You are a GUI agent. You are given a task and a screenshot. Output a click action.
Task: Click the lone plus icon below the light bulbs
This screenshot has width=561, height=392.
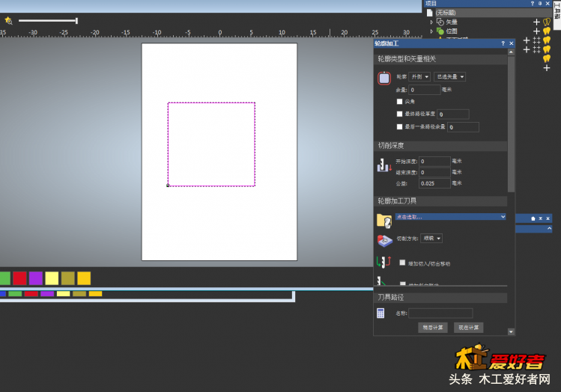[547, 68]
